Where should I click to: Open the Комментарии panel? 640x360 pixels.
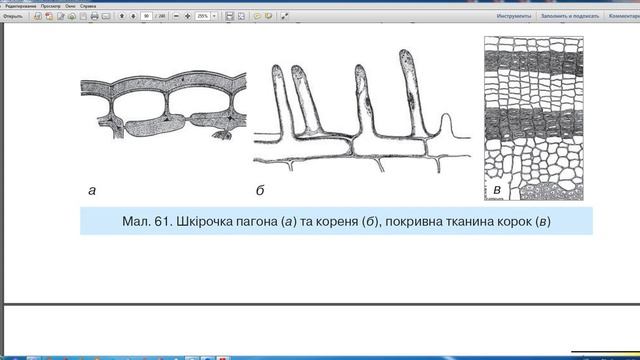click(x=624, y=16)
